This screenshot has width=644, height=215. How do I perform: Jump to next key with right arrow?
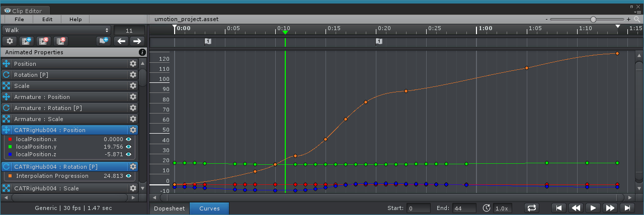(137, 41)
